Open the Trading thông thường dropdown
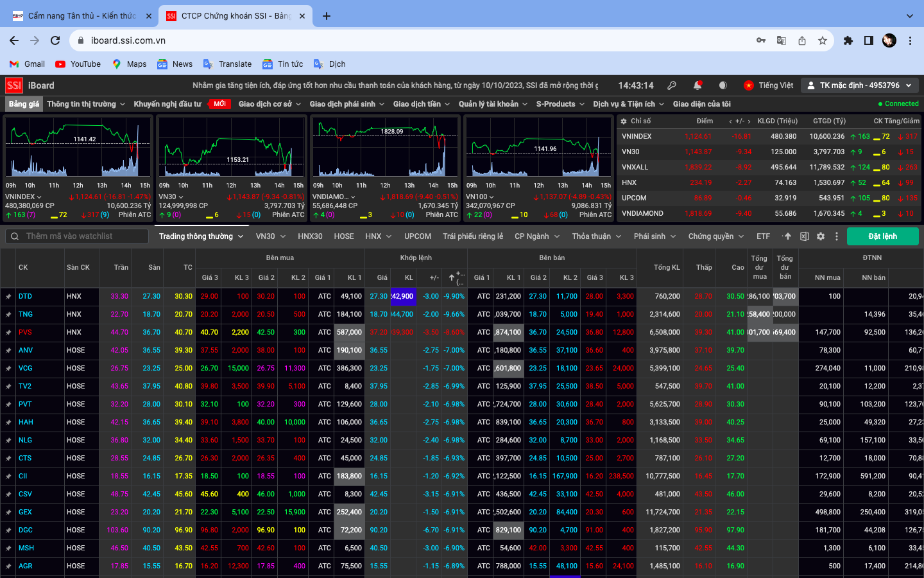924x578 pixels. point(201,236)
